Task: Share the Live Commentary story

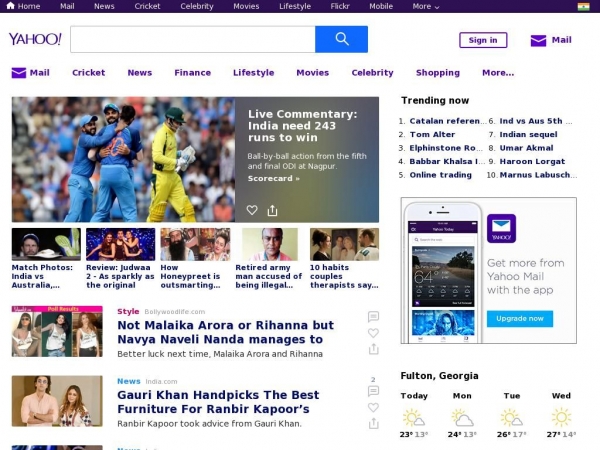Action: tap(272, 210)
